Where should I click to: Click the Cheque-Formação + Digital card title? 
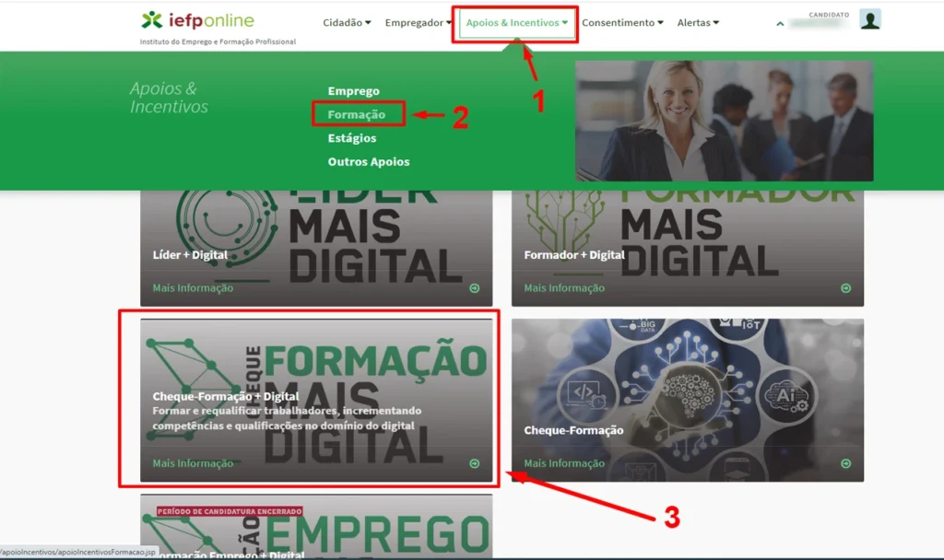[x=226, y=396]
